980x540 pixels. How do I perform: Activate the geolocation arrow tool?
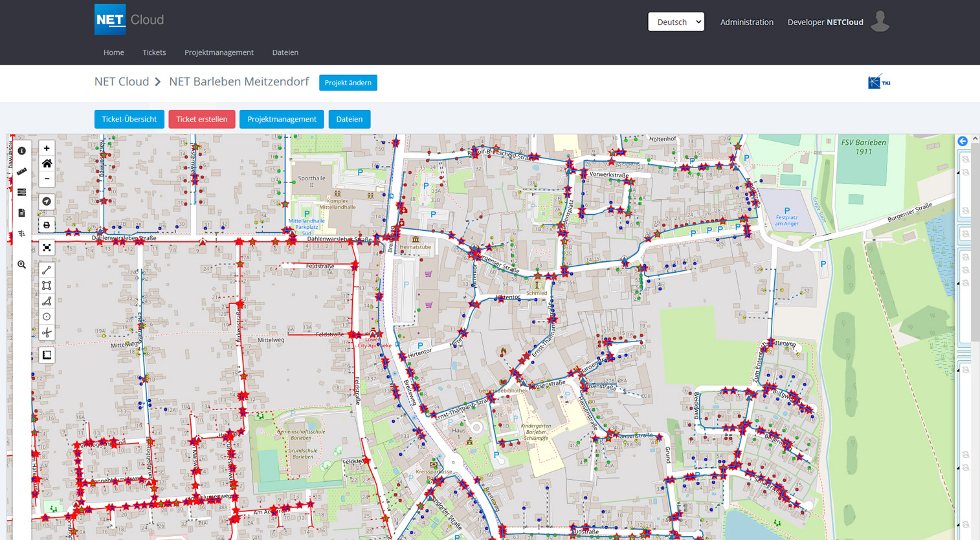pos(47,202)
